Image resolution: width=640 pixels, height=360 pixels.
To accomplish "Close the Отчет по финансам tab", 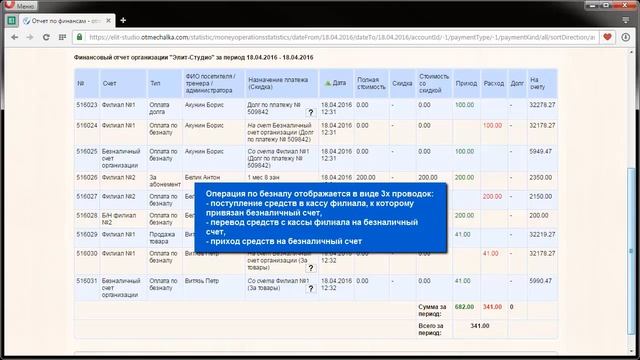I will click(x=109, y=20).
